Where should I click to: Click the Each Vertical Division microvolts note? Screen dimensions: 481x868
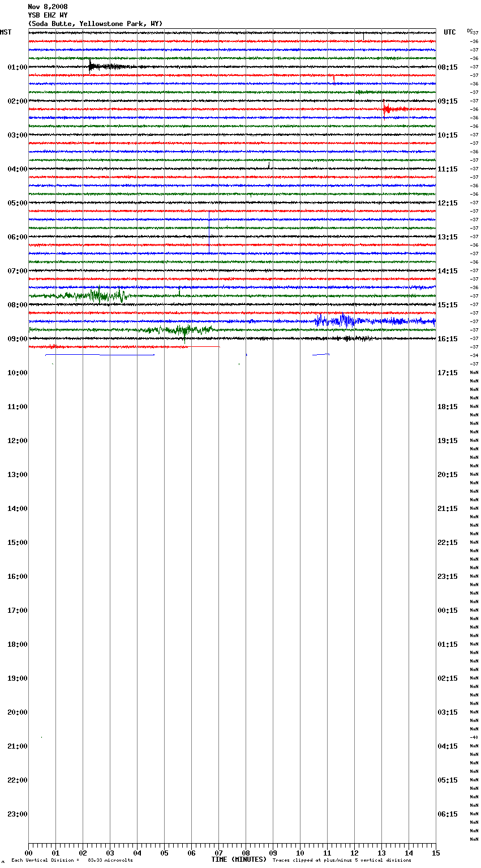[72, 860]
